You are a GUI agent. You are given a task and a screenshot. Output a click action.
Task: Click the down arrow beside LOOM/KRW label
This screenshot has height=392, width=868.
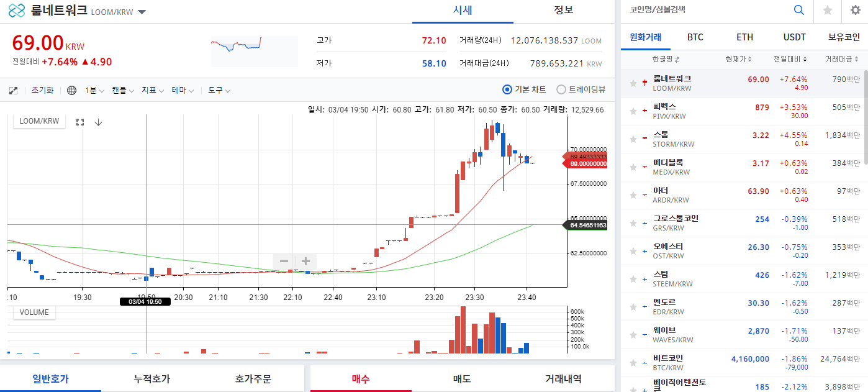point(98,122)
